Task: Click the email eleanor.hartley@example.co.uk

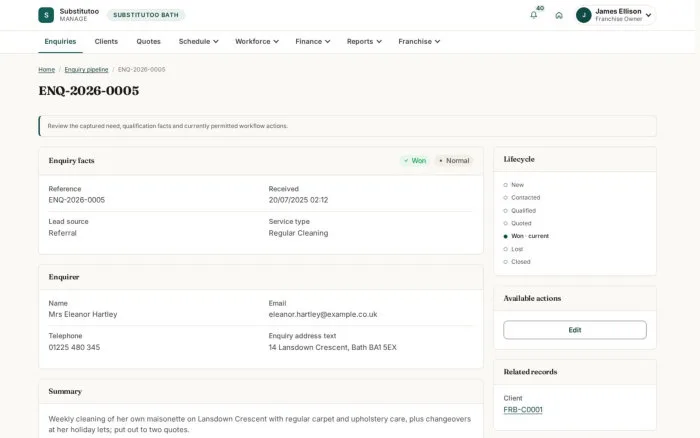Action: coord(323,314)
